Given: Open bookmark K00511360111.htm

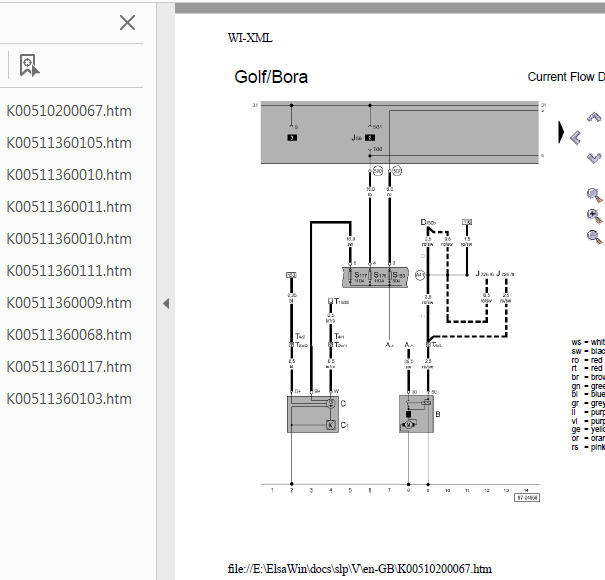Looking at the screenshot, I should [x=69, y=271].
